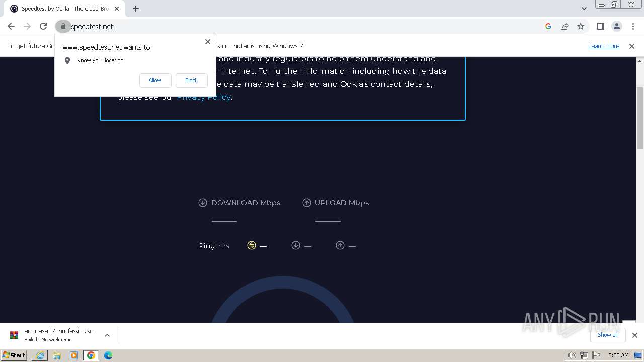The height and width of the screenshot is (362, 644).
Task: Click the 5:03 AM system clock
Action: 618,355
